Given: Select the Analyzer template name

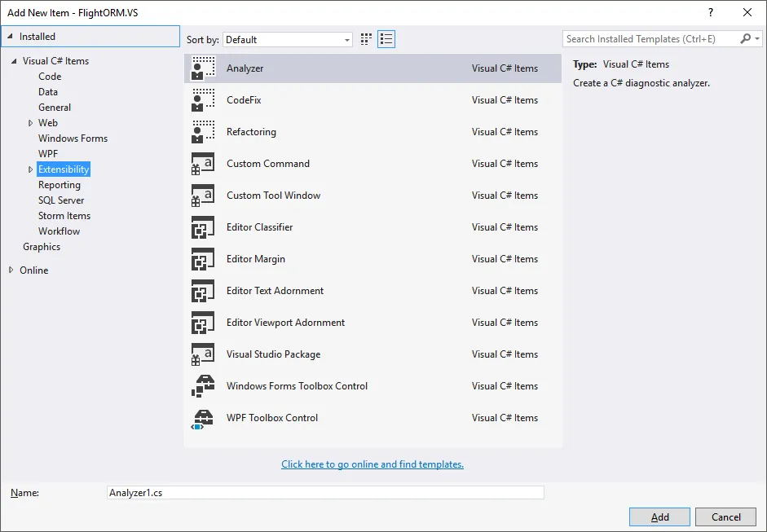Looking at the screenshot, I should pyautogui.click(x=245, y=68).
